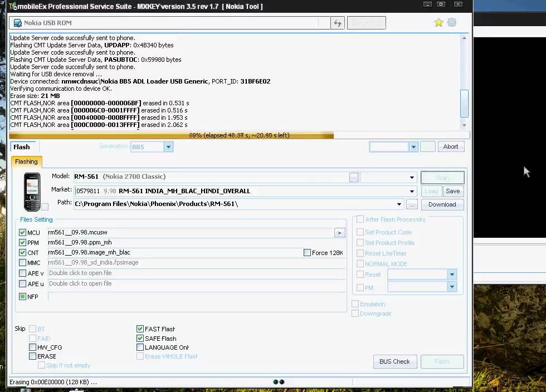Enable the MMC file checkbox
The width and height of the screenshot is (546, 392).
(23, 262)
